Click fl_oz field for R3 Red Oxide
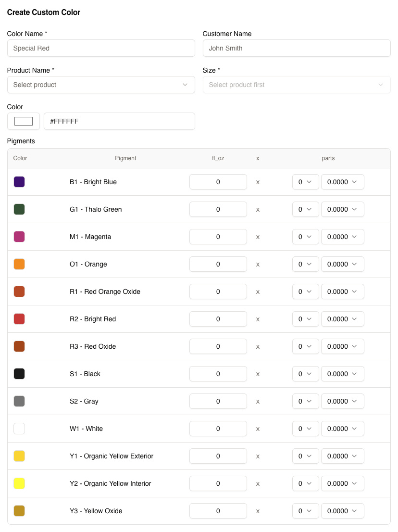 [218, 346]
